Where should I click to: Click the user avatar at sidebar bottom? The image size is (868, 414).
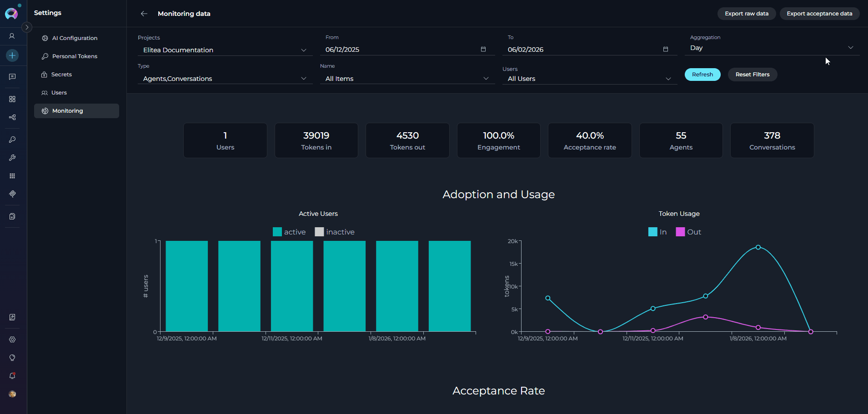(x=12, y=394)
